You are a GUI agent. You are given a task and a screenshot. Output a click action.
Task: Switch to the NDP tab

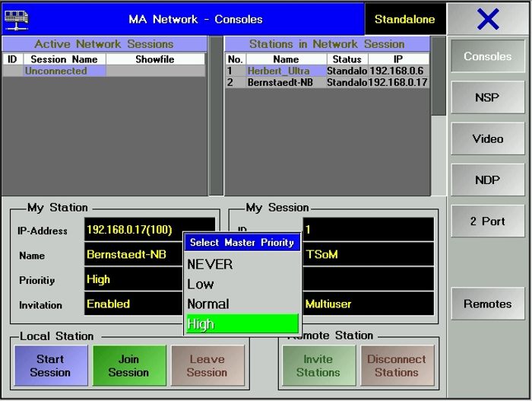487,180
